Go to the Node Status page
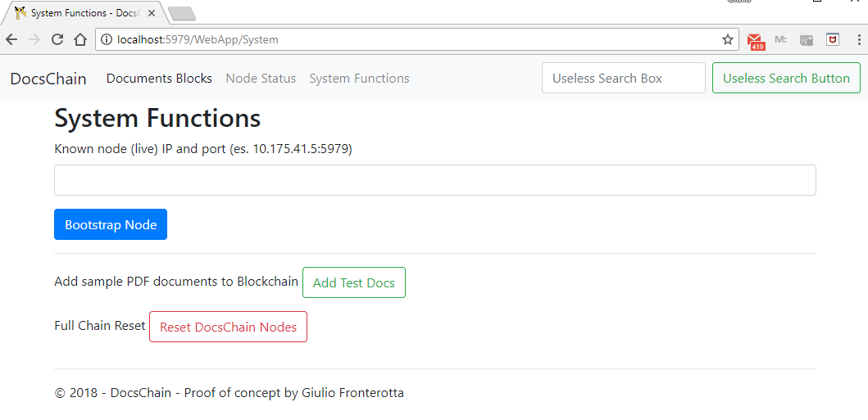Screen dimensions: 868x420 click(261, 79)
